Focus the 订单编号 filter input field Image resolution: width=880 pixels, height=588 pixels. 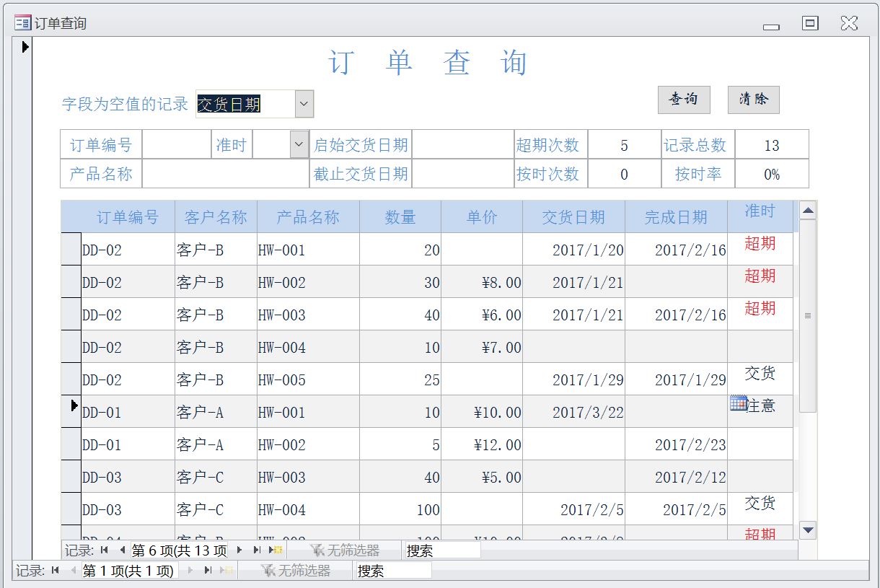[176, 145]
